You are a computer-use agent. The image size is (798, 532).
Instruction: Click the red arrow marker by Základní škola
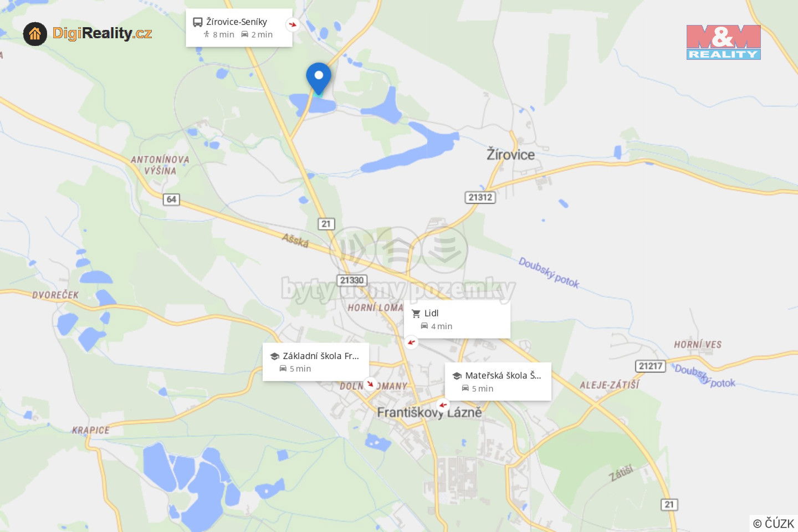370,384
